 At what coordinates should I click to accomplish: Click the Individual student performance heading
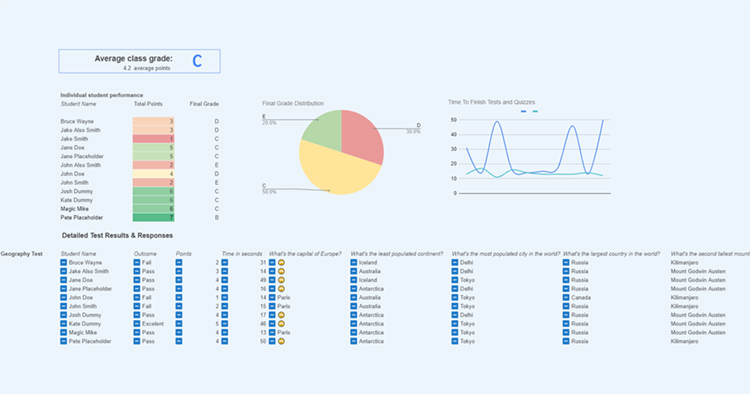coord(101,95)
